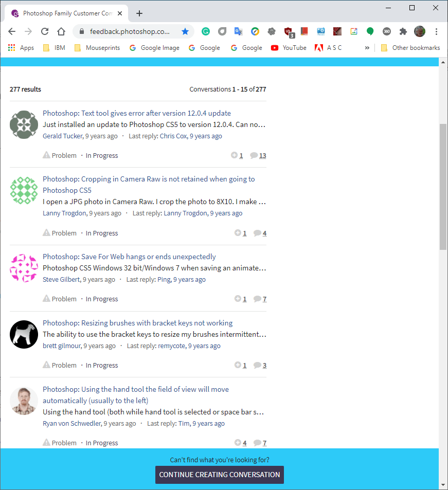Open the Google Image bookmark
The height and width of the screenshot is (490, 448).
154,48
